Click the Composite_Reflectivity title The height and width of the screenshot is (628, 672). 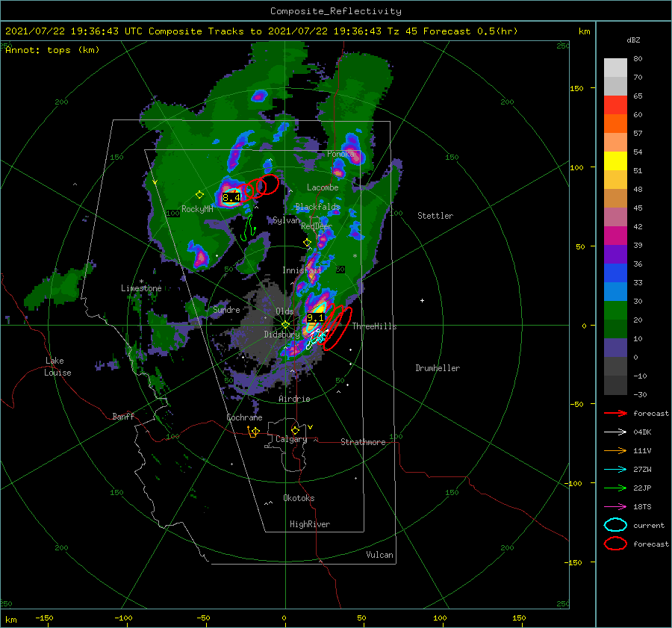(336, 11)
